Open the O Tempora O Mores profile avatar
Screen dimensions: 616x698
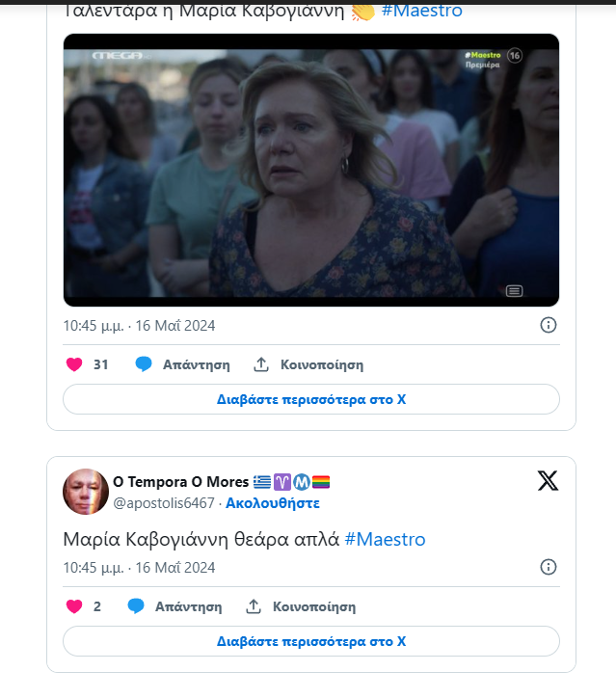click(x=86, y=492)
